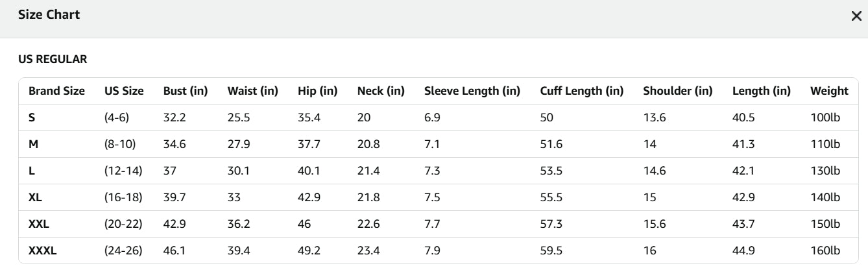Select the Brand Size column header
This screenshot has width=868, height=270.
point(56,91)
